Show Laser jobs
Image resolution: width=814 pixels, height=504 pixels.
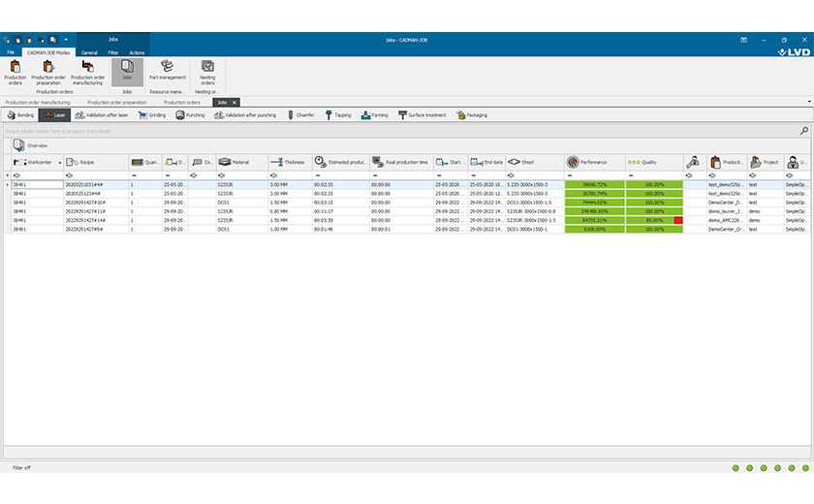coord(54,115)
